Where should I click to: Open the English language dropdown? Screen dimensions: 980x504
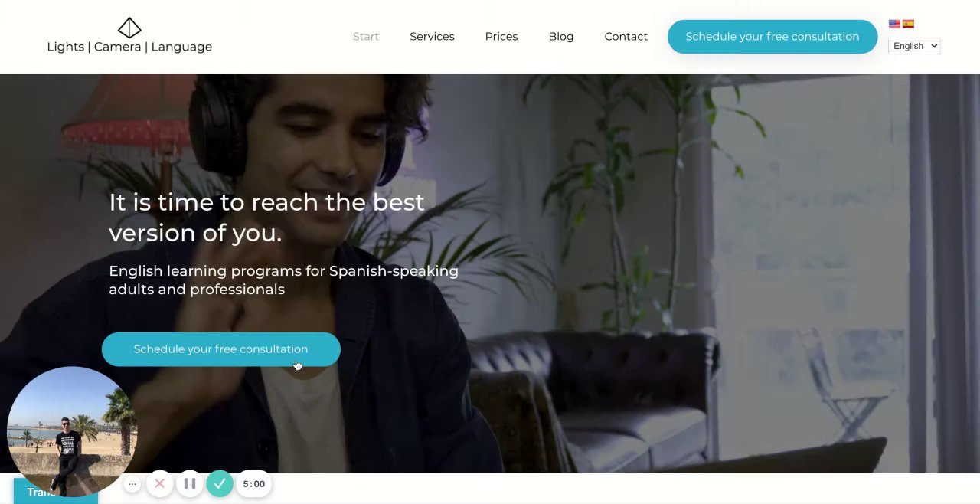pos(914,46)
